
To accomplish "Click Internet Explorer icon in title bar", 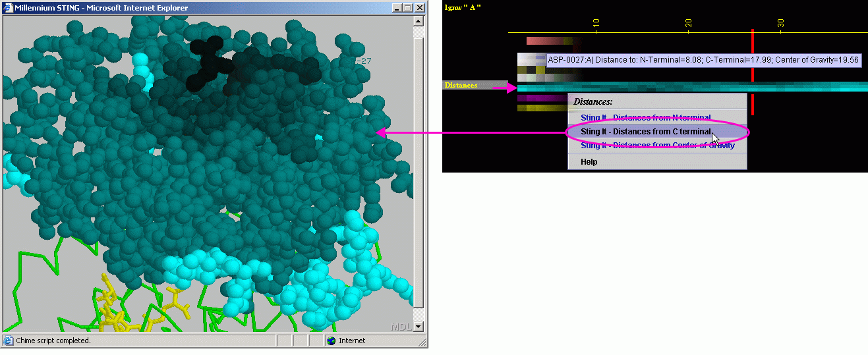I will click(9, 8).
